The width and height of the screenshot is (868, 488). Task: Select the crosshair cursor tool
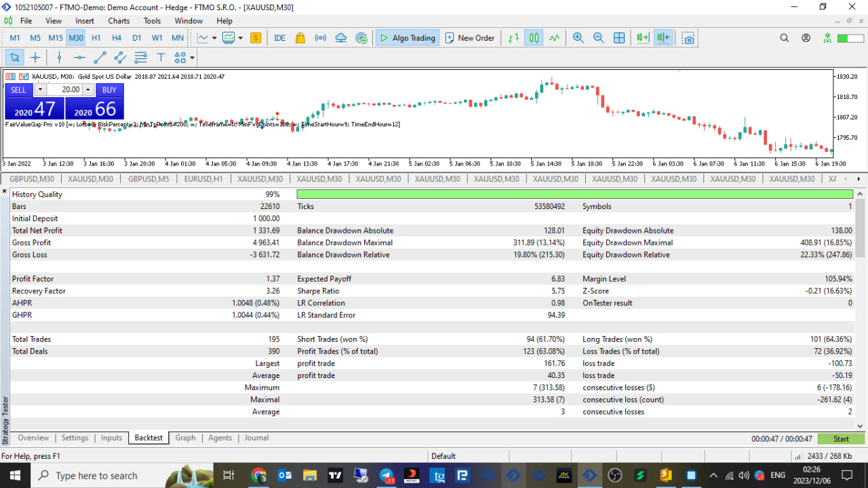[35, 58]
